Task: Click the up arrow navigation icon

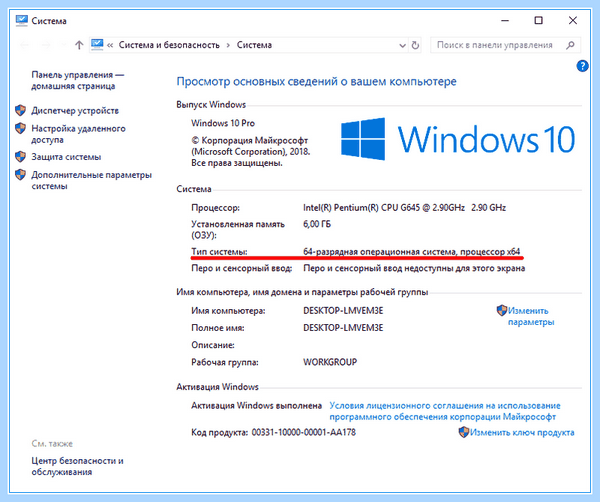Action: tap(79, 45)
